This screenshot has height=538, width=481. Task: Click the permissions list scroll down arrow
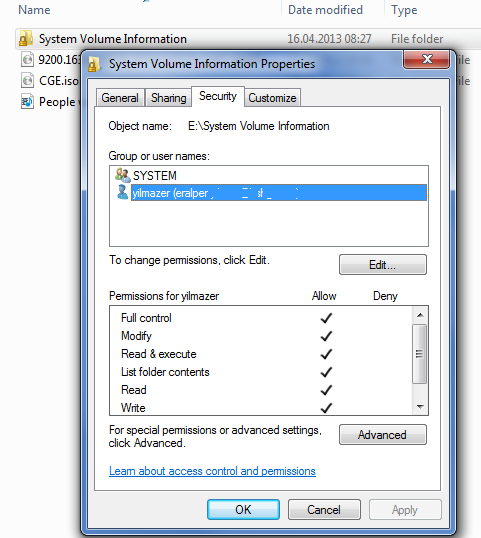(x=420, y=407)
